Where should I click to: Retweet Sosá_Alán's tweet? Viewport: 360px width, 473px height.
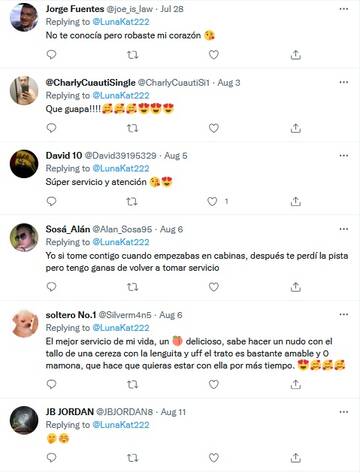132,287
